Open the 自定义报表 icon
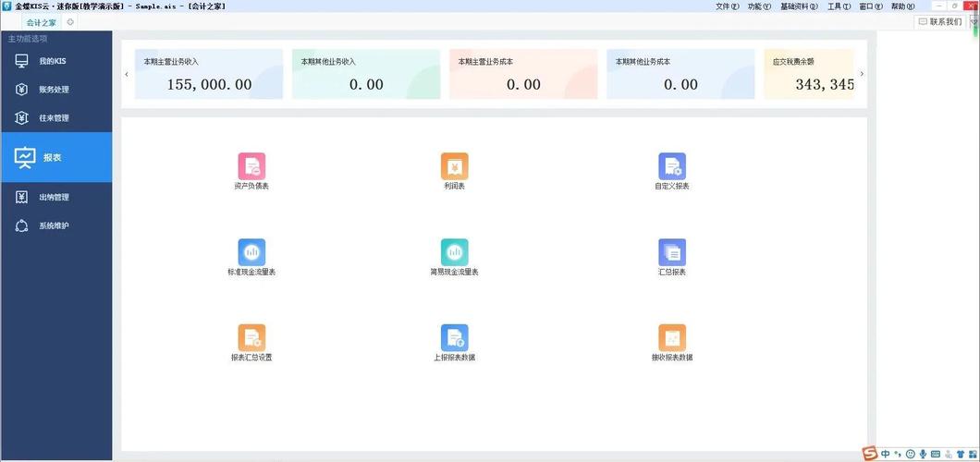Viewport: 980px width, 462px height. click(x=671, y=166)
